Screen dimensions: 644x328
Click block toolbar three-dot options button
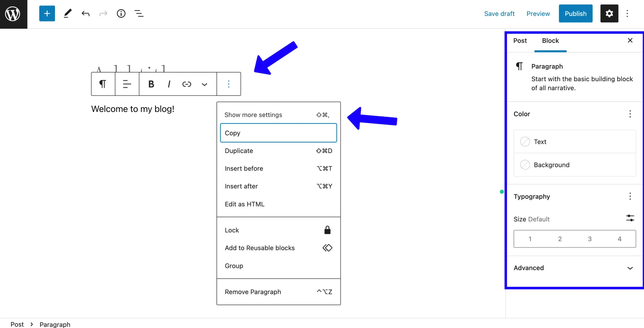coord(229,84)
